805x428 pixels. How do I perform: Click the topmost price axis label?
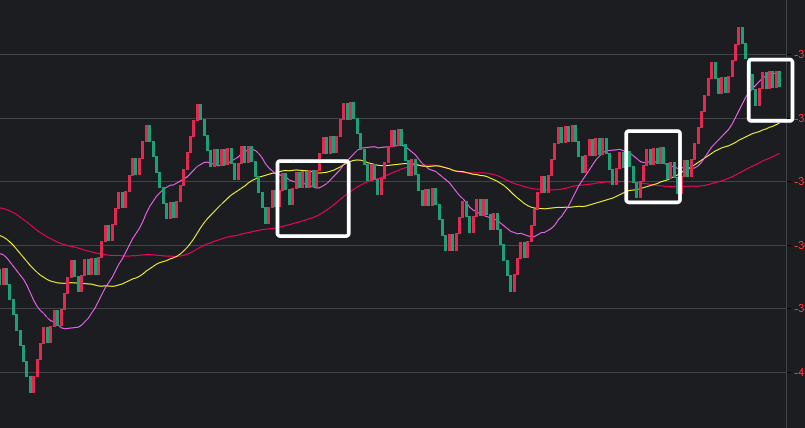(x=800, y=54)
